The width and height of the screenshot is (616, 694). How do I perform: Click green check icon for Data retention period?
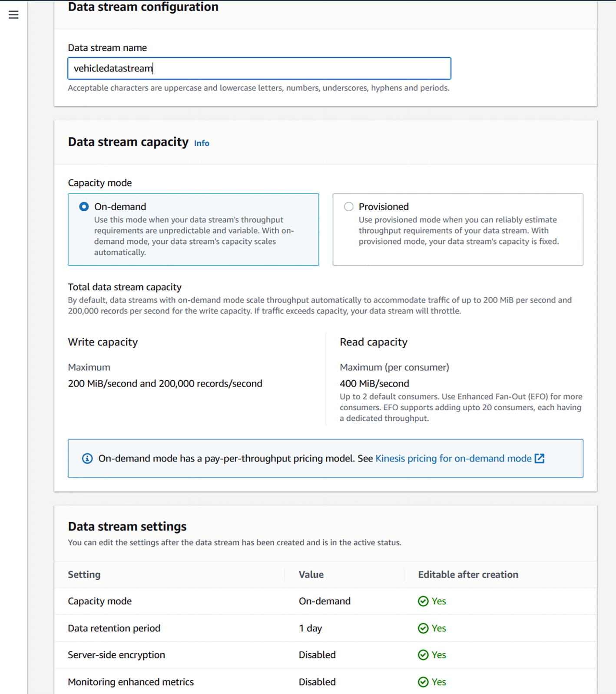(x=423, y=628)
